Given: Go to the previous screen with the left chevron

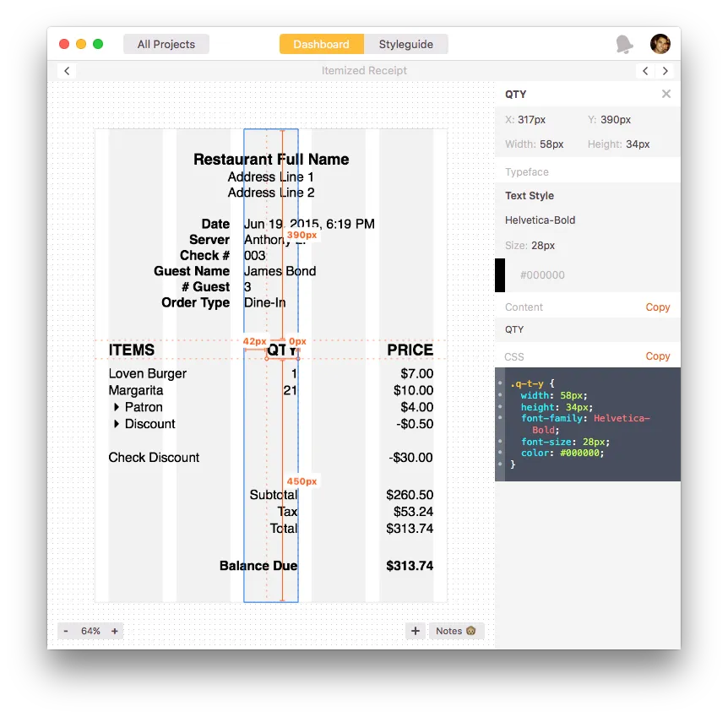Looking at the screenshot, I should [645, 71].
